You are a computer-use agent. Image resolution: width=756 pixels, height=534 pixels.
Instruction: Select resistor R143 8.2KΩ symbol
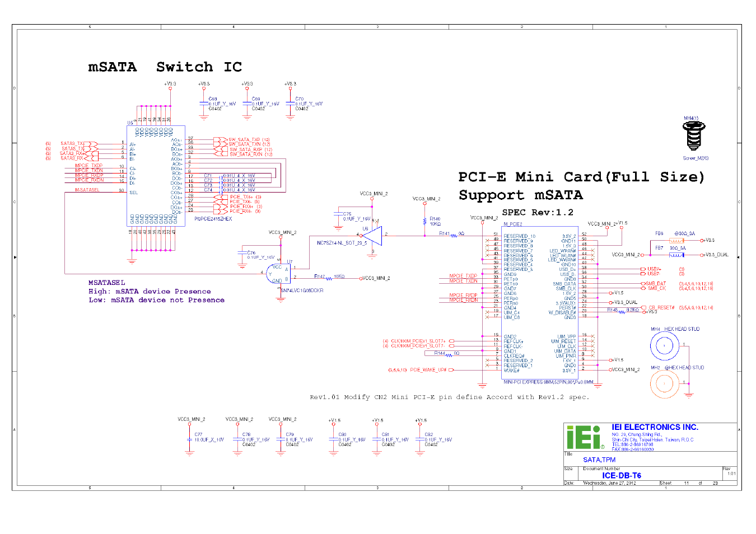(x=622, y=312)
